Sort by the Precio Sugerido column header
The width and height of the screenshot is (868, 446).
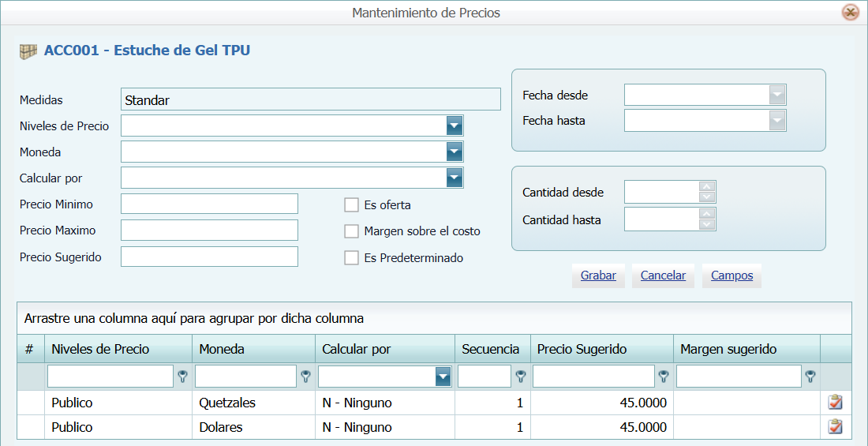pos(582,349)
